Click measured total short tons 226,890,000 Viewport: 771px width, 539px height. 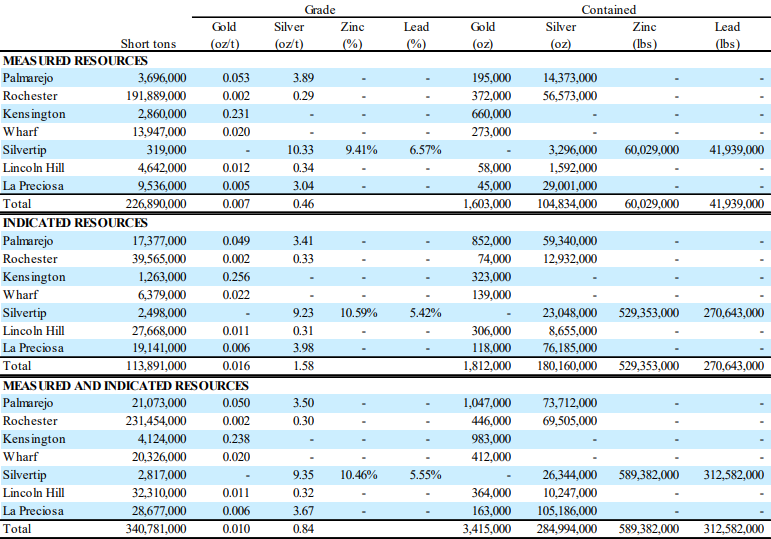[x=156, y=204]
